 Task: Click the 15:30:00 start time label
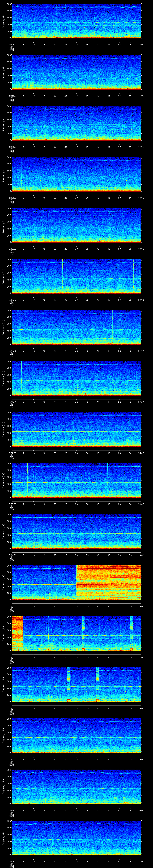[12, 861]
